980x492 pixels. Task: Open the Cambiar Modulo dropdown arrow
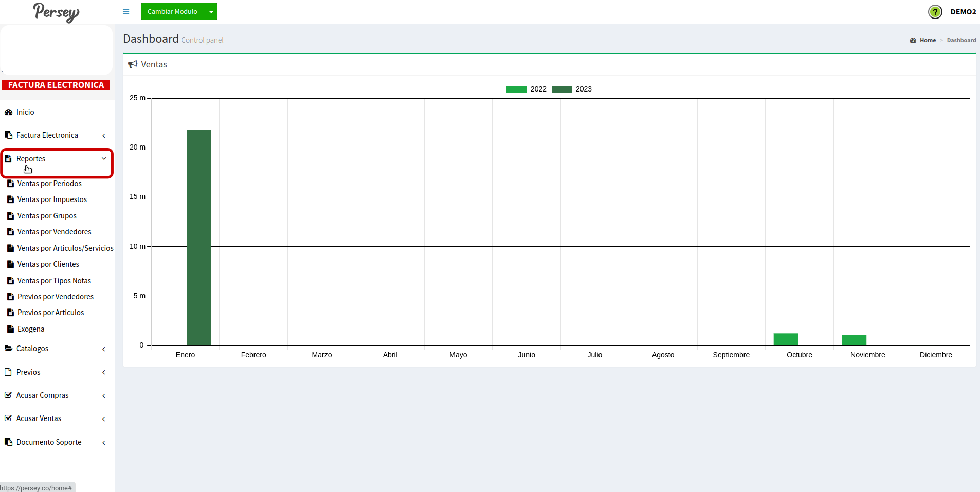(x=211, y=12)
